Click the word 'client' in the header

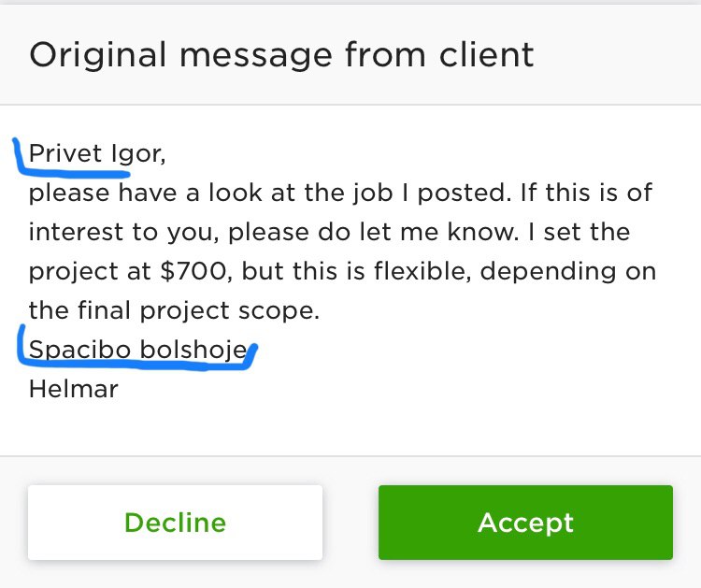pos(486,54)
